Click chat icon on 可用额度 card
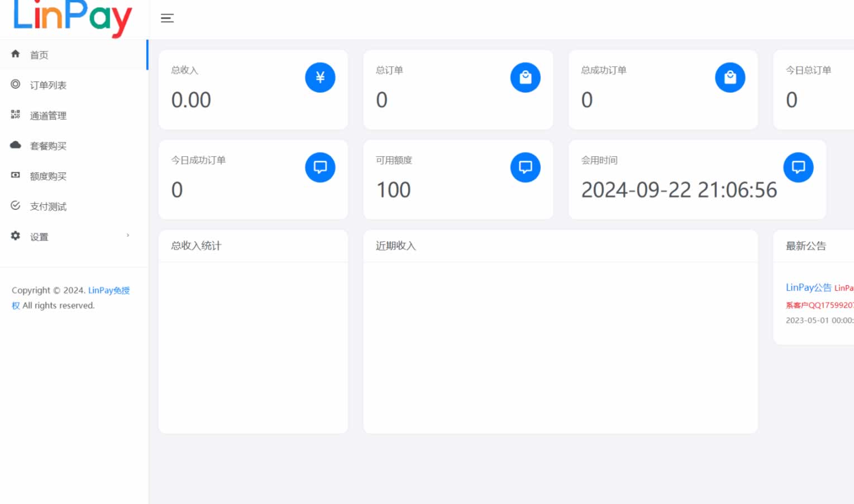This screenshot has height=504, width=854. pos(525,167)
